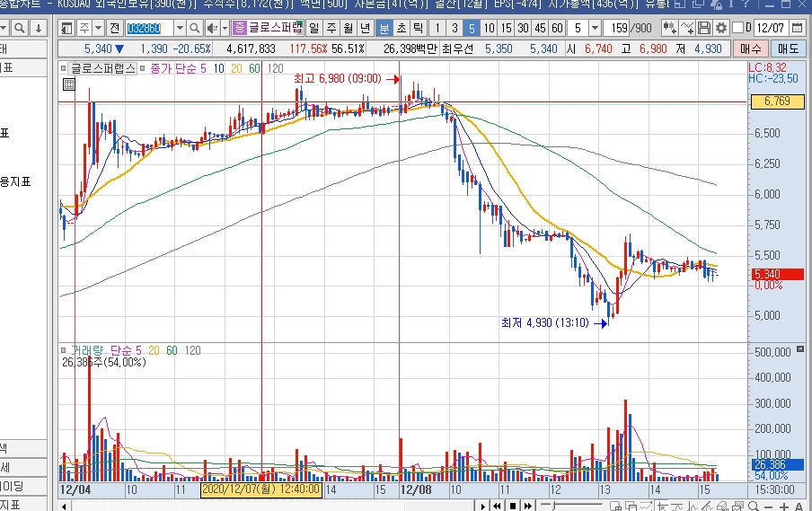Click the 거래량 단순 volume legend

tap(105, 350)
